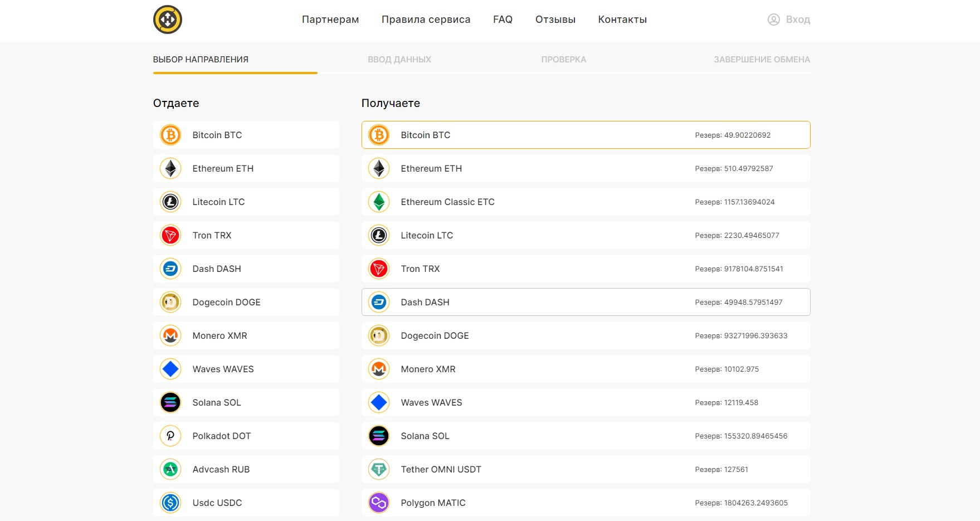Click reserve value 155320.89465456
Screen dimensions: 980x521
point(755,436)
